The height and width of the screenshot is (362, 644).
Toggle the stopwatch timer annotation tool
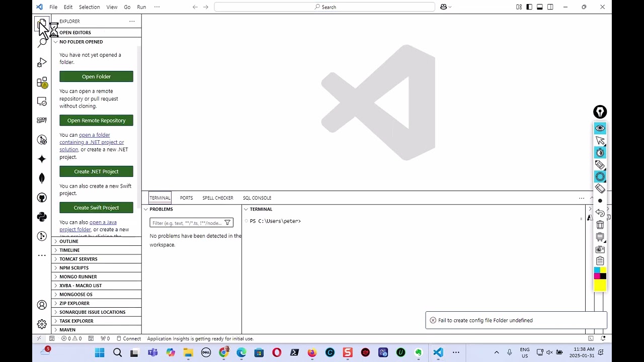600,152
